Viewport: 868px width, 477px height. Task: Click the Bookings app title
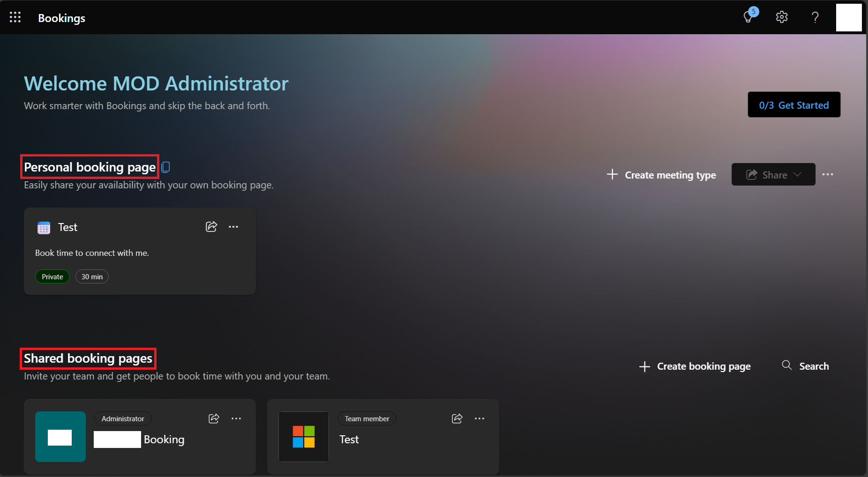[61, 18]
